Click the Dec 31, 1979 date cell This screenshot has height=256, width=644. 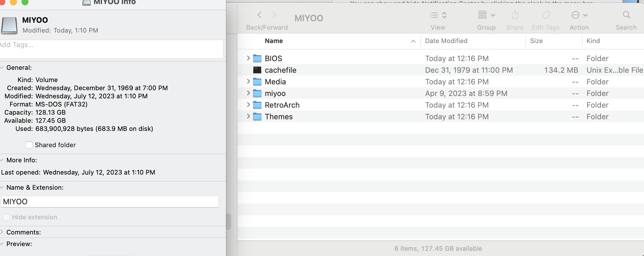[469, 70]
